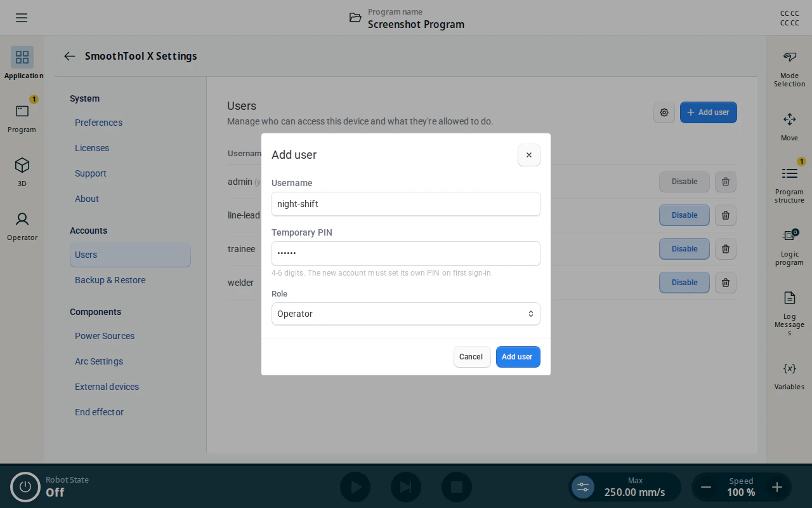Click the Add user button in Users header
The image size is (812, 508).
709,112
